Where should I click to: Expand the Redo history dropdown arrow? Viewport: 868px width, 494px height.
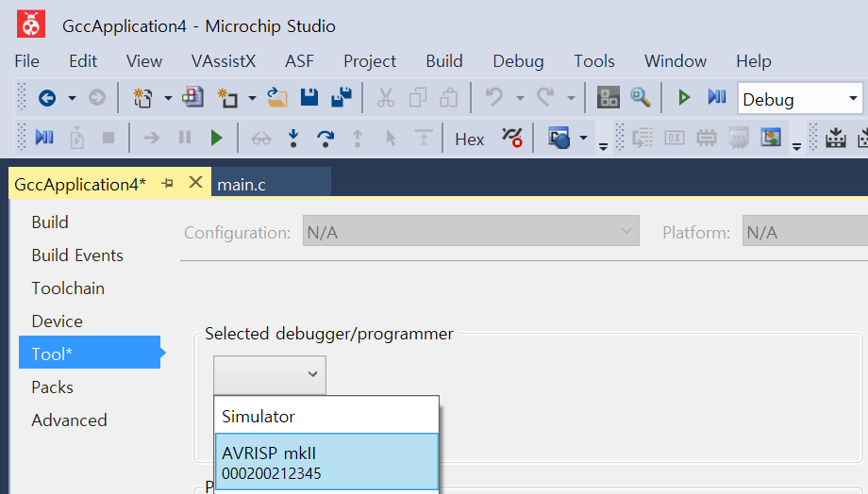tap(572, 98)
